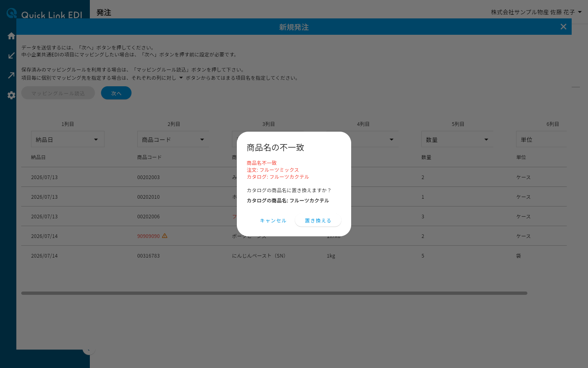588x368 pixels.
Task: Click the にんじんペースト（SN） cell
Action: point(260,256)
